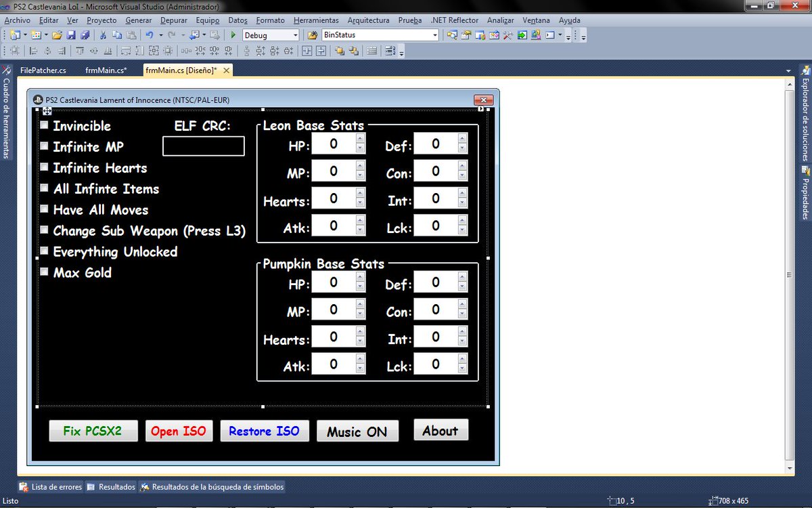The width and height of the screenshot is (812, 508).
Task: Click the Save floppy disk icon
Action: tap(71, 35)
